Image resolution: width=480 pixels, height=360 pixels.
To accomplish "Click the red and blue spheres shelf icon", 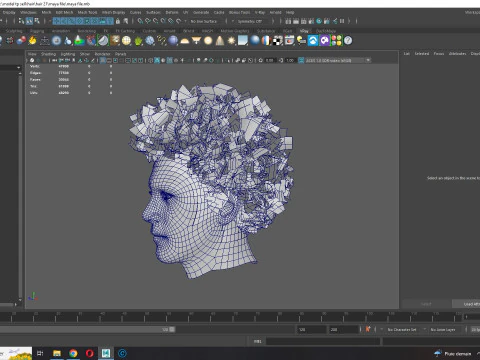I will [x=21, y=41].
